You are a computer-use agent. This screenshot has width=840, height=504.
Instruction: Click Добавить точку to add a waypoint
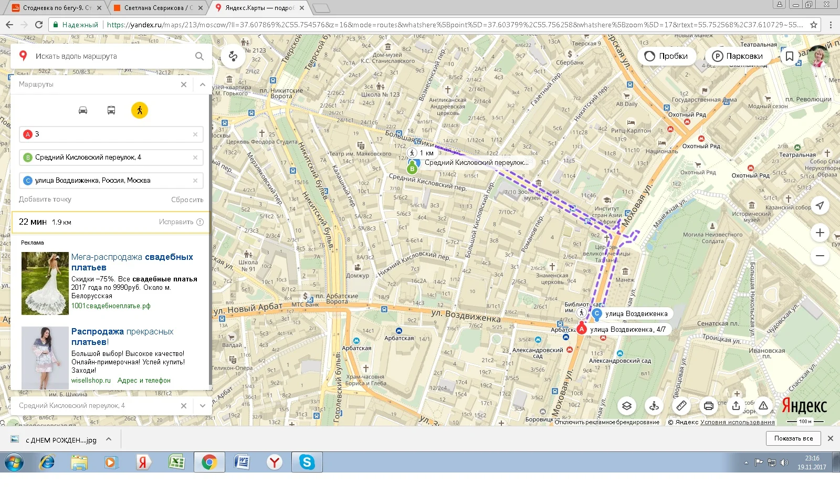point(45,199)
